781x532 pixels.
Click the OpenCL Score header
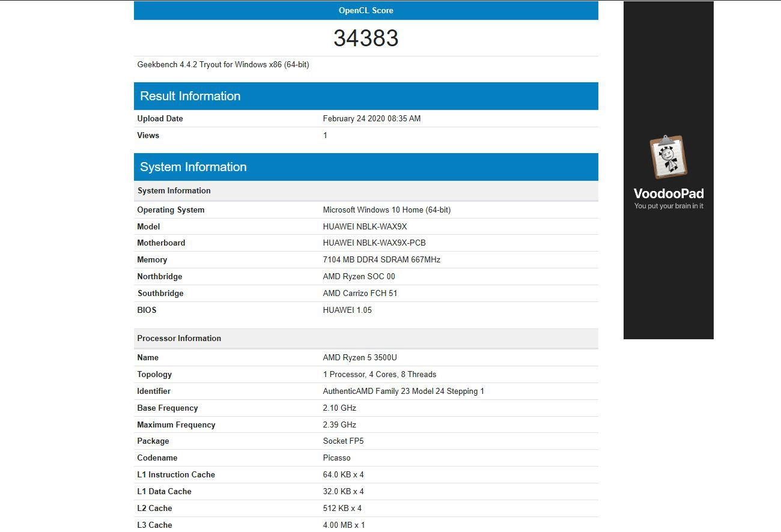click(x=366, y=10)
